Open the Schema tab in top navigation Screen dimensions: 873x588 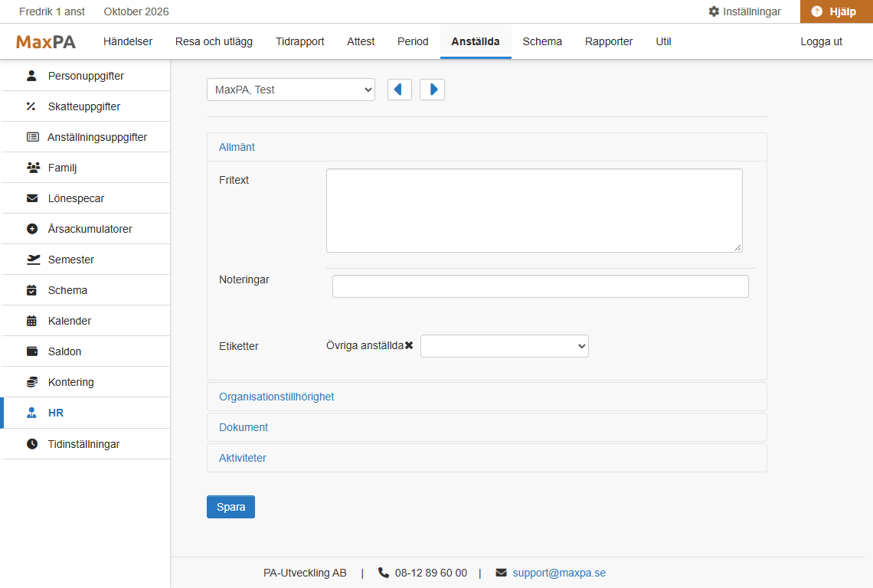(541, 42)
